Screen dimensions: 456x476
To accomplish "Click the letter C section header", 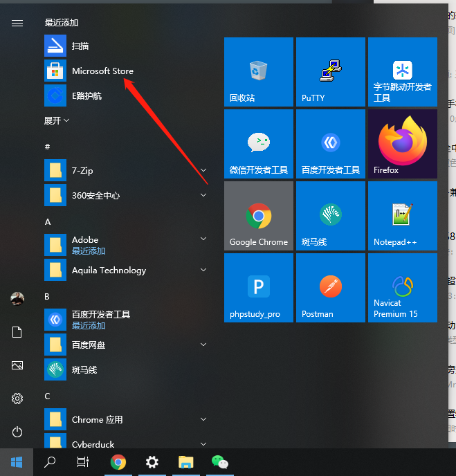I will [47, 396].
